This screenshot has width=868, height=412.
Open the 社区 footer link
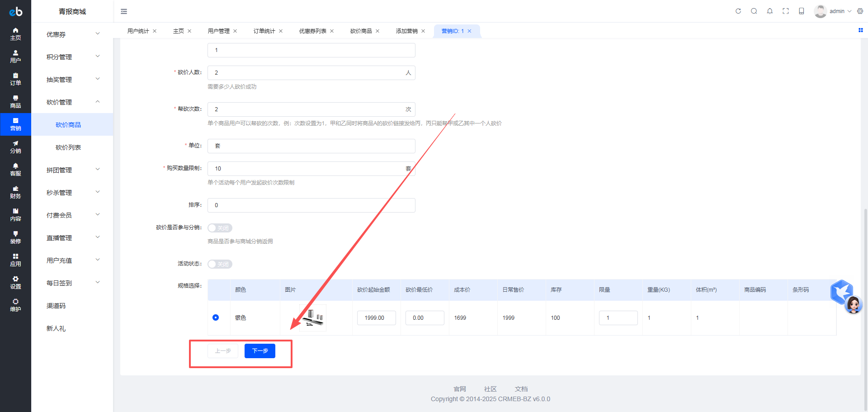point(491,389)
